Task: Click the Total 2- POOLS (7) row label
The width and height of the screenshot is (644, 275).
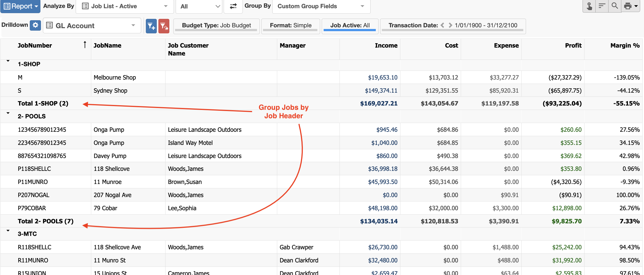Action: pyautogui.click(x=46, y=221)
